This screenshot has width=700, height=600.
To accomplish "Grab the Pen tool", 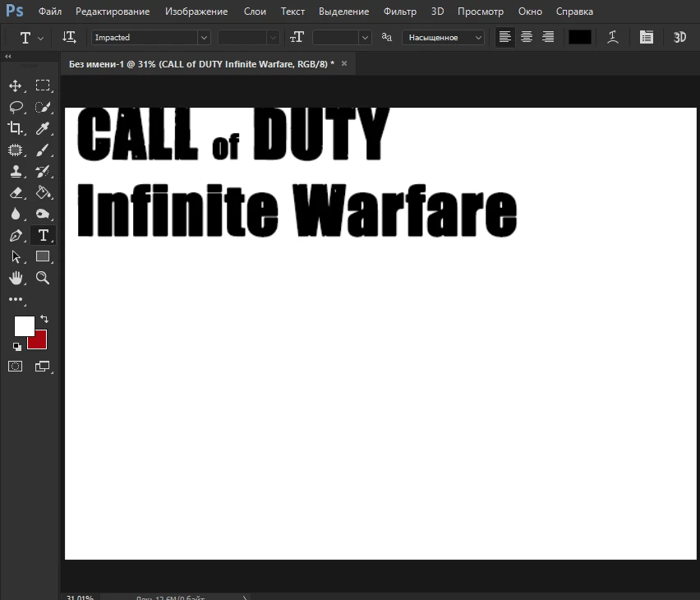I will (16, 235).
